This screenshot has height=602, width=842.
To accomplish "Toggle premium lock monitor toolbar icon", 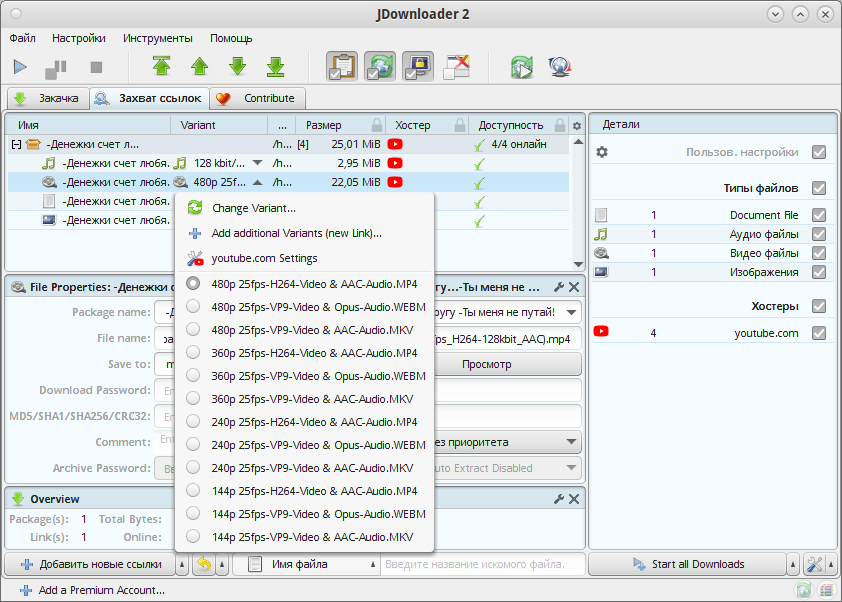I will [418, 67].
